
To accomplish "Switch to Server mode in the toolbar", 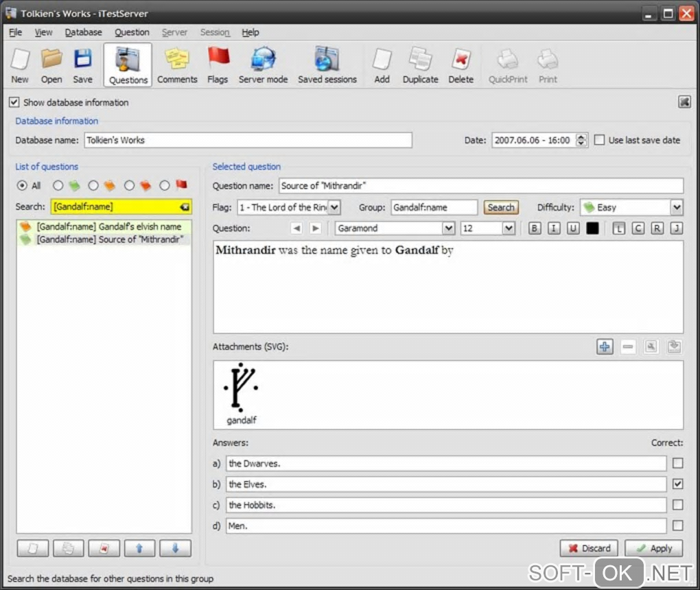I will [263, 66].
